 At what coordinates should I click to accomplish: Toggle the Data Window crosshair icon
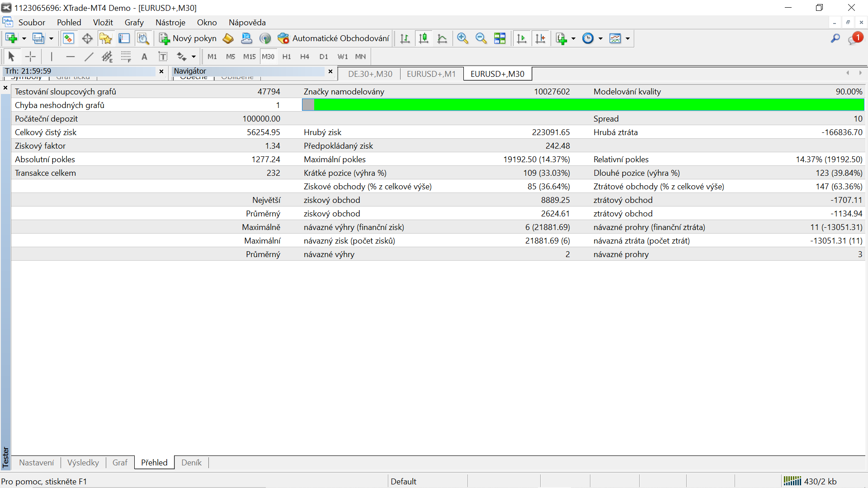87,38
